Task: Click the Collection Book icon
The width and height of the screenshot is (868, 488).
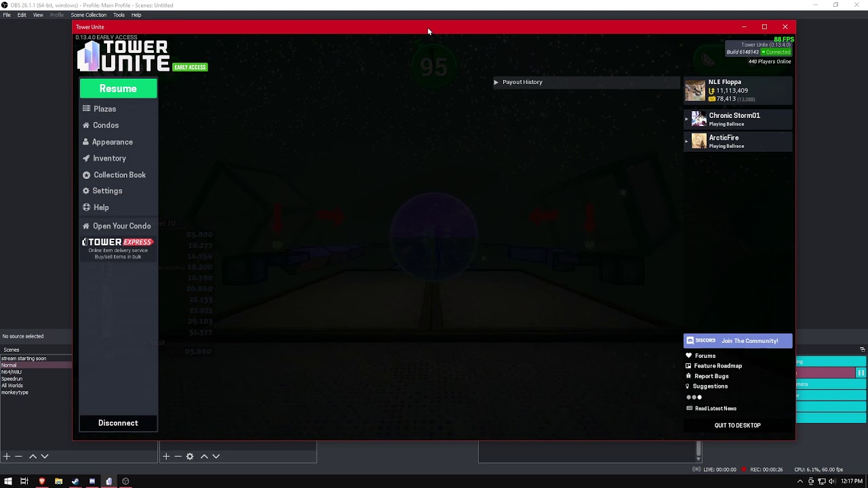Action: click(x=86, y=175)
